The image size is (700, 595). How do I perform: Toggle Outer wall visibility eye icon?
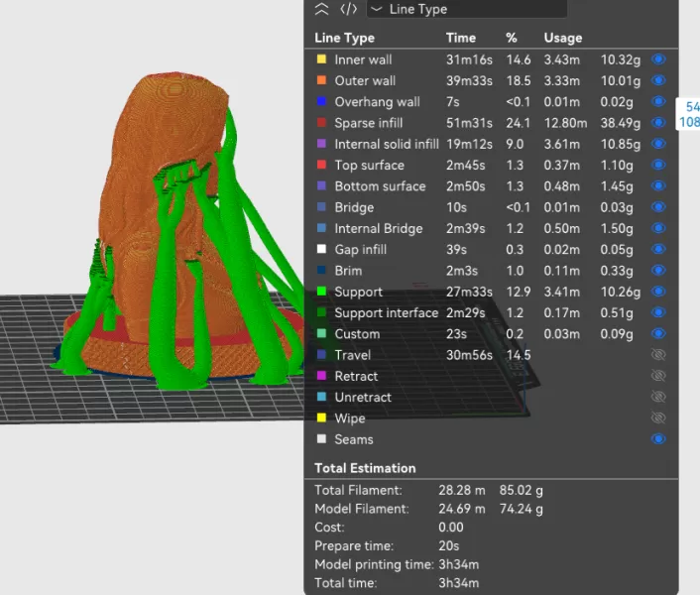point(658,80)
